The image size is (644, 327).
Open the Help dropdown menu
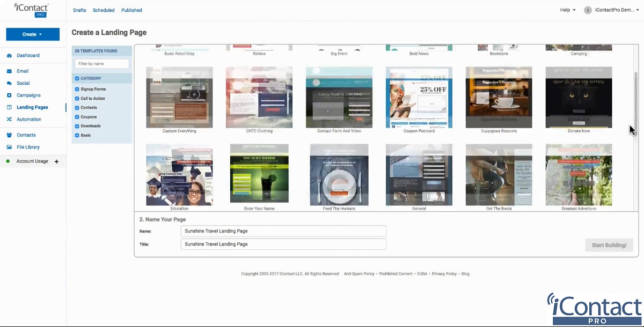point(568,10)
